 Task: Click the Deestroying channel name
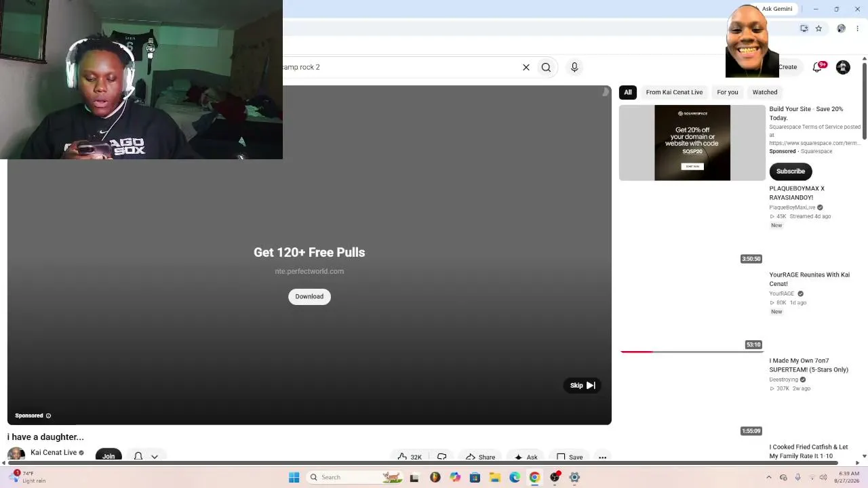click(x=784, y=380)
